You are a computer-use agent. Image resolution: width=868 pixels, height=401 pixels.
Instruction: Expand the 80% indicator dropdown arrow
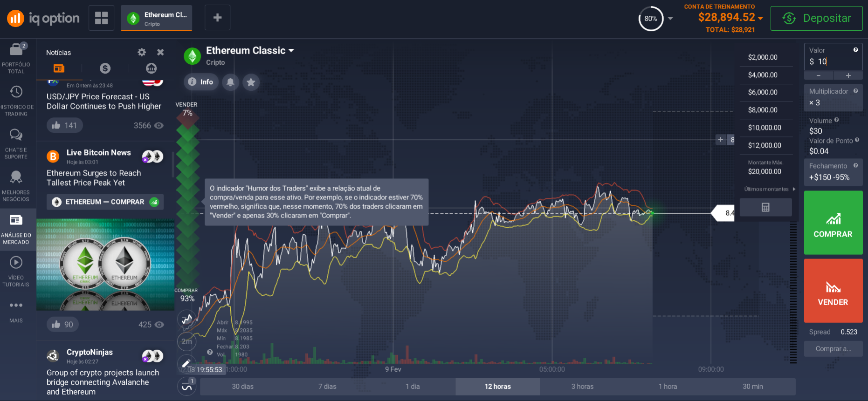670,18
